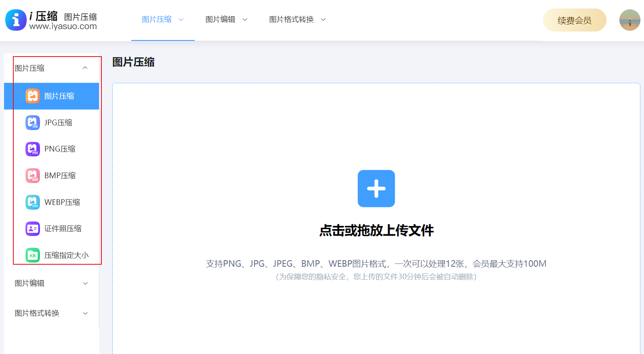Open the JPG压缩 tool icon
The height and width of the screenshot is (354, 644).
click(x=33, y=123)
